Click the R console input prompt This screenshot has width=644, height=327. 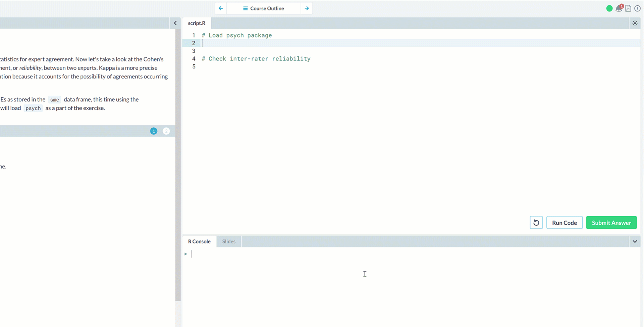coord(235,254)
